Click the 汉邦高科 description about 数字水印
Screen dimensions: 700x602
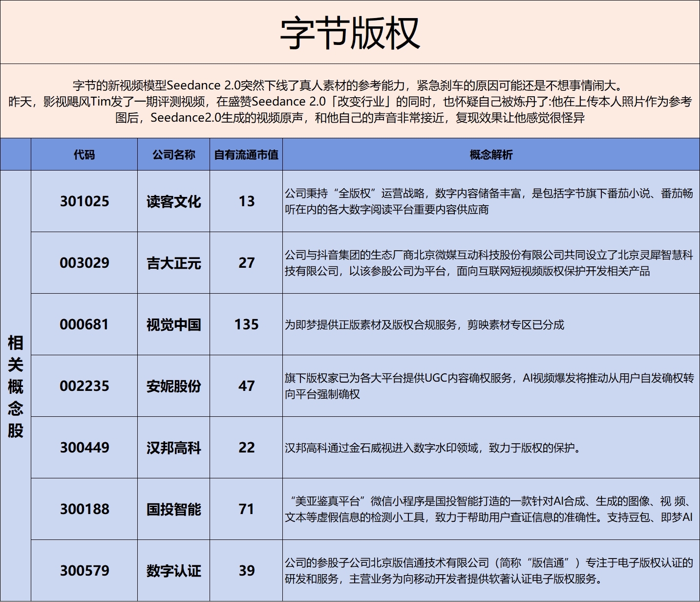pos(433,448)
